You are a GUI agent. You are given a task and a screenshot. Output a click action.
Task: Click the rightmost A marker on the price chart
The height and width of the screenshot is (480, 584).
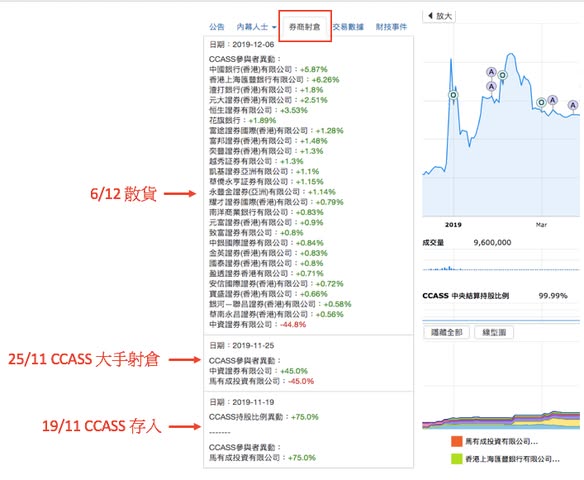point(573,105)
